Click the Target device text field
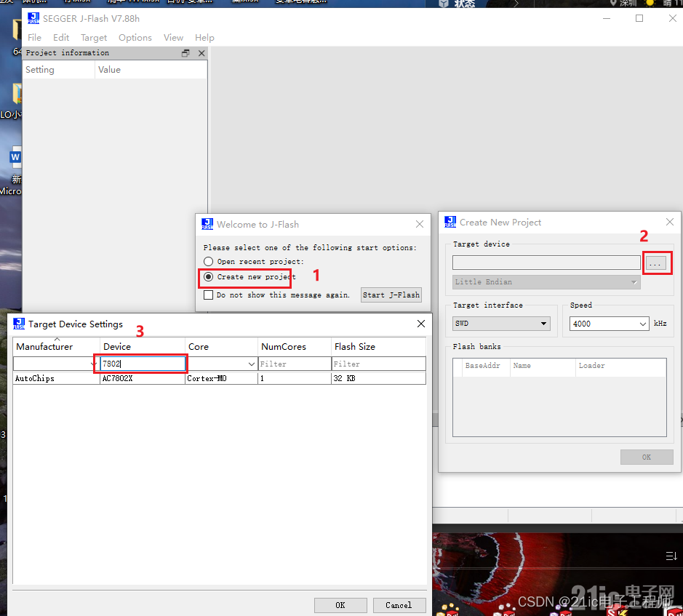 (x=546, y=263)
